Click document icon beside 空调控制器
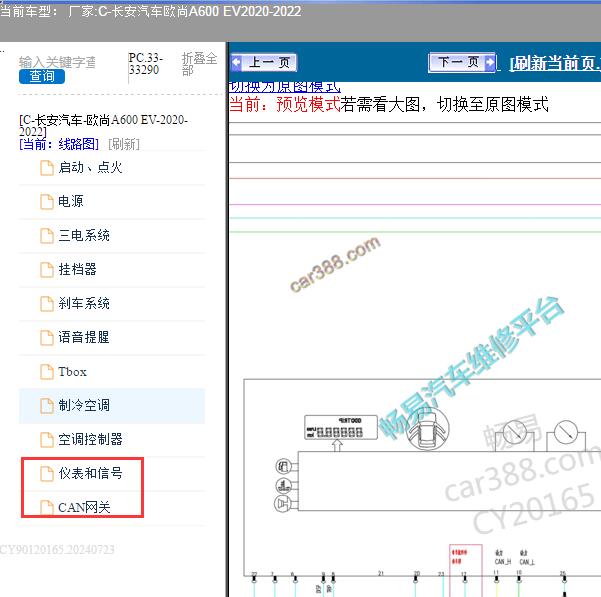Viewport: 601px width, 597px height. tap(47, 440)
